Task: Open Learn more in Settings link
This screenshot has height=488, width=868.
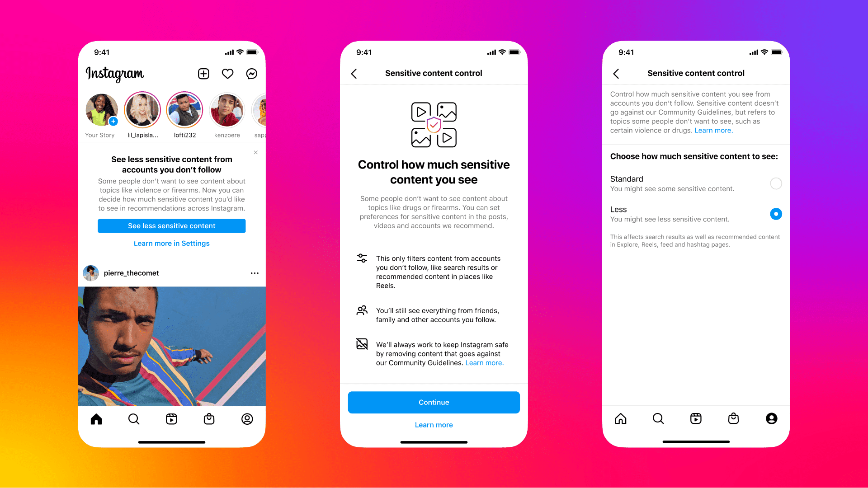Action: 171,243
